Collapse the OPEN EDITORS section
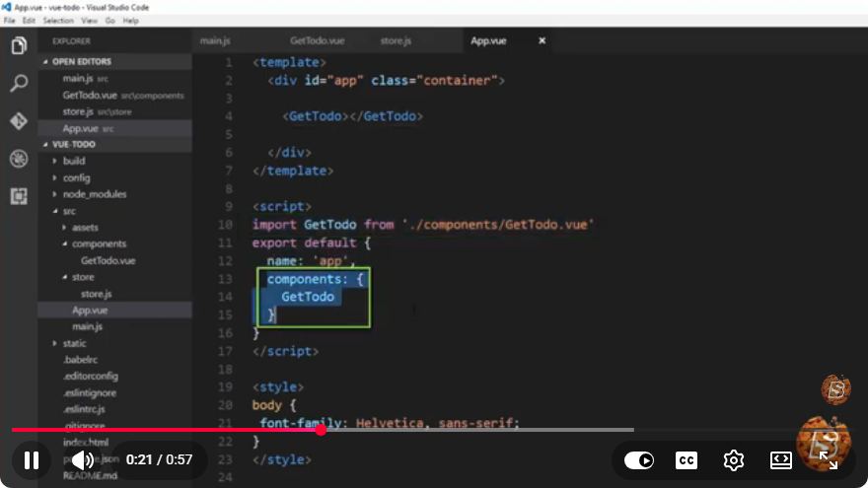The width and height of the screenshot is (868, 488). click(x=81, y=61)
